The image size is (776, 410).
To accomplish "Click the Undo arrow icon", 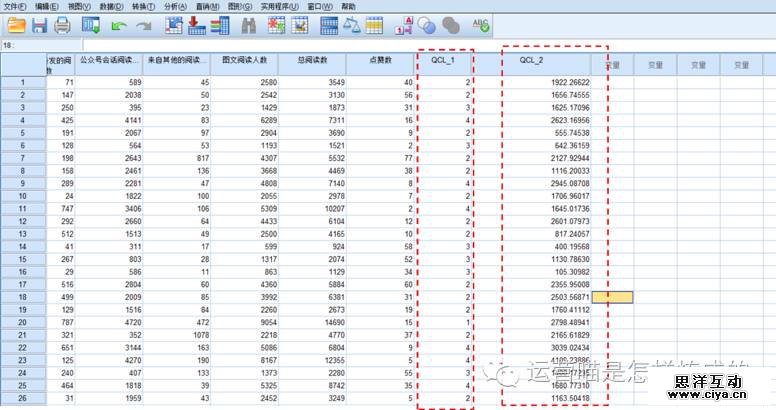I will (x=119, y=25).
